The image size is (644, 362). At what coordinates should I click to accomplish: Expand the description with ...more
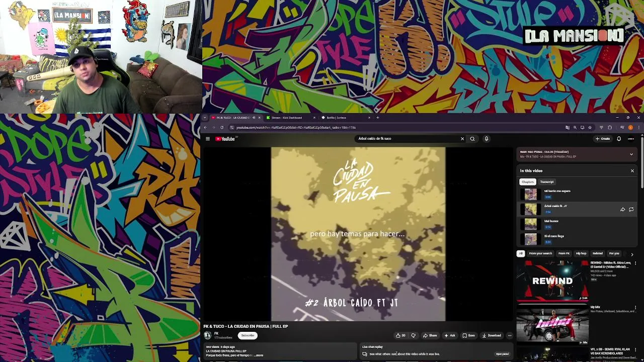point(259,355)
